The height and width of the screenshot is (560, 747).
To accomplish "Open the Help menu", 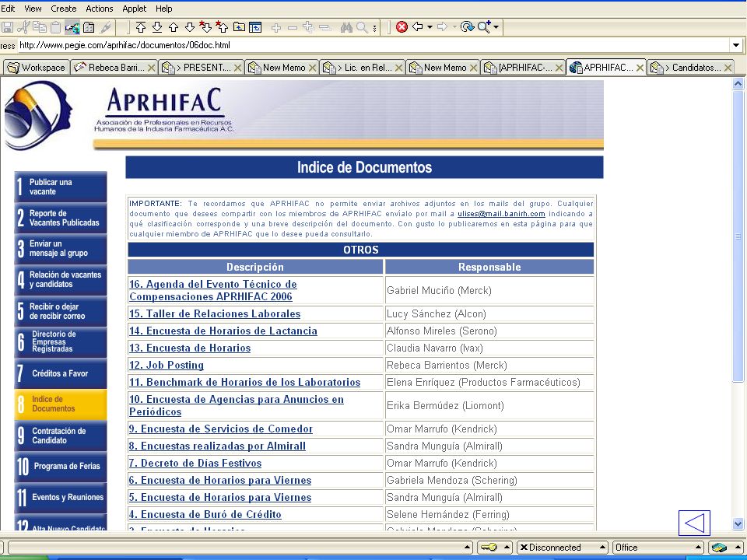I will [x=164, y=9].
